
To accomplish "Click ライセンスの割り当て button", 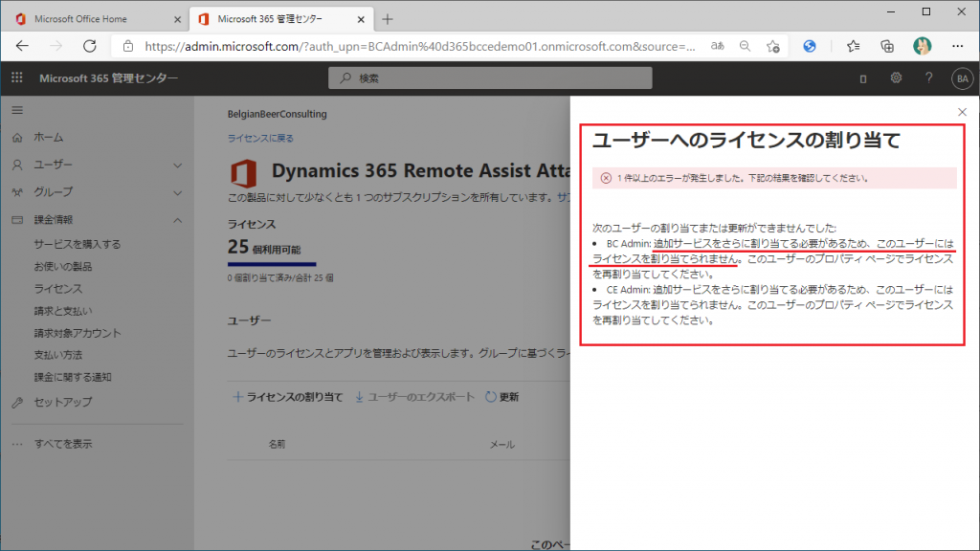I will tap(287, 397).
